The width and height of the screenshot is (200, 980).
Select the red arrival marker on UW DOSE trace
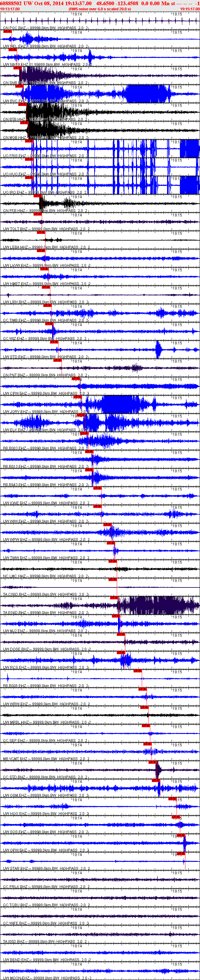pos(121,652)
